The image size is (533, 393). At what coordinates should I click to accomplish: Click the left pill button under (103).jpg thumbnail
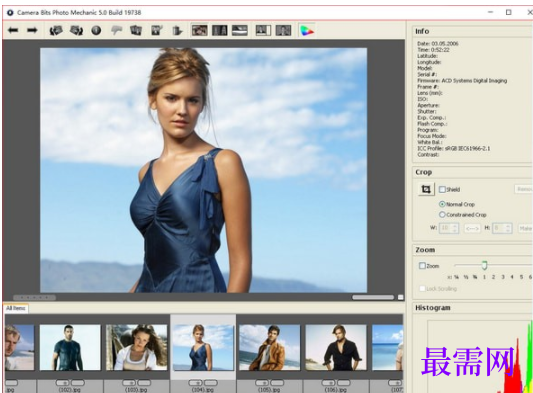point(128,383)
